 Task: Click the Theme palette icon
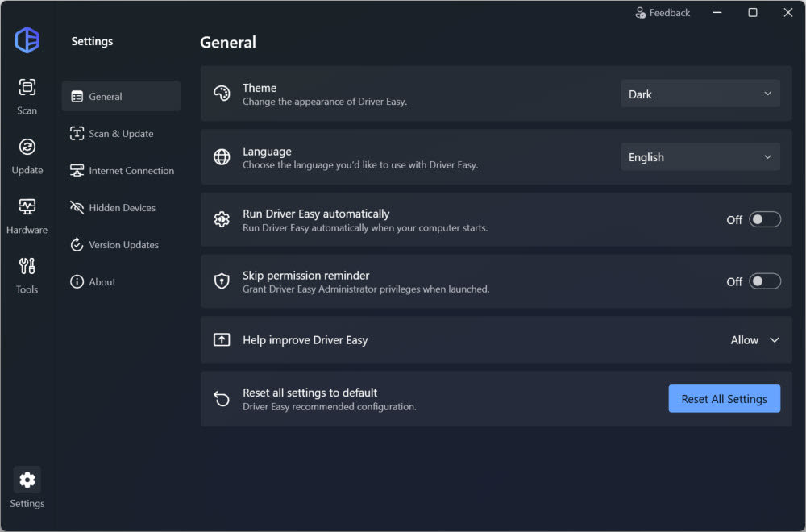(222, 94)
